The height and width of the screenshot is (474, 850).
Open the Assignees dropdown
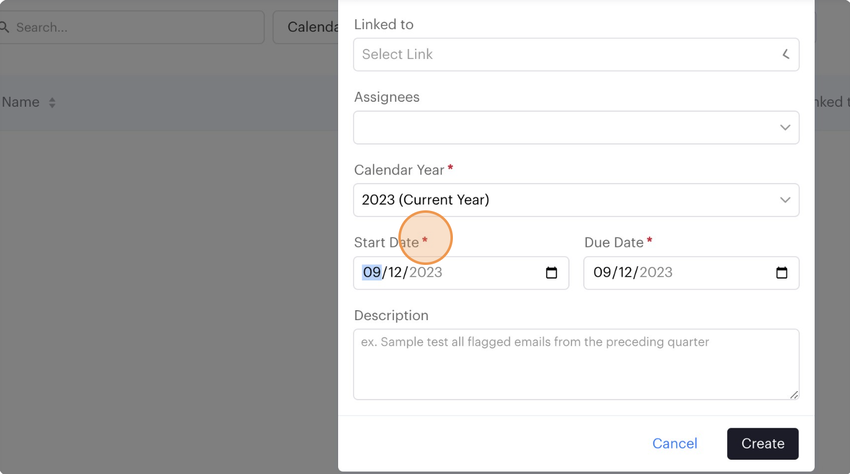coord(576,128)
